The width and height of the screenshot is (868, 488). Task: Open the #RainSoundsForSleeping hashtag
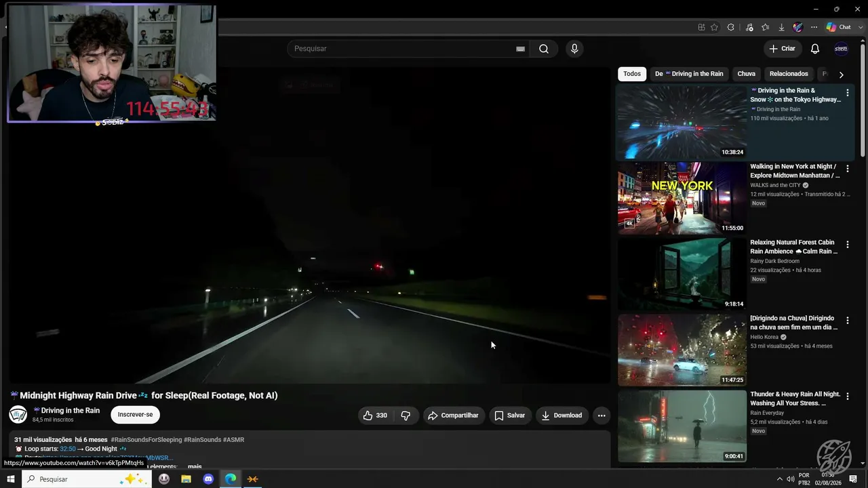click(146, 440)
